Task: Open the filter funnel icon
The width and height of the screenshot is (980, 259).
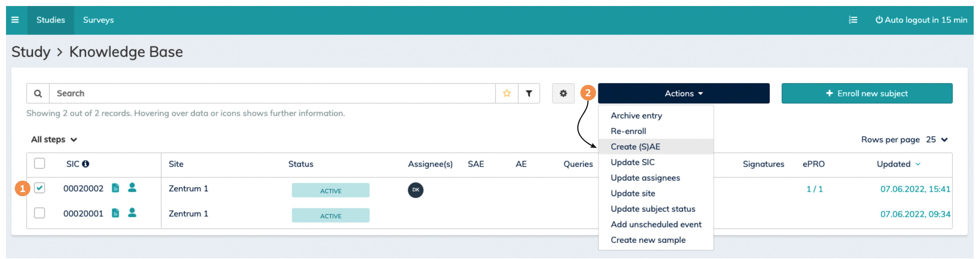Action: coord(529,93)
